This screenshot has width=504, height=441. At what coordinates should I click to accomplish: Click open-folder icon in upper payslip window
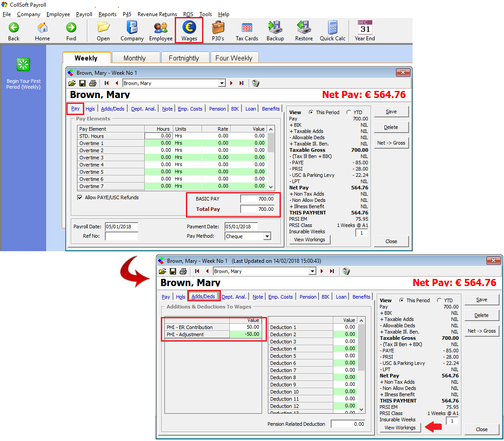coord(72,83)
